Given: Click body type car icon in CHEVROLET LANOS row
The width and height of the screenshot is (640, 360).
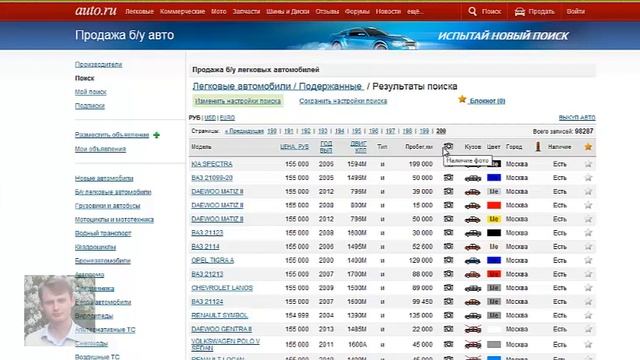Looking at the screenshot, I should [x=473, y=288].
